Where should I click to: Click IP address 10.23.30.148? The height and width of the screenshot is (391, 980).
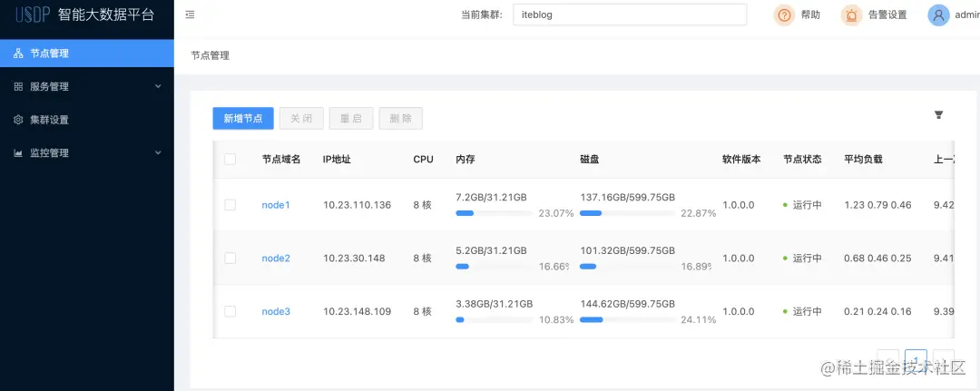tap(354, 258)
